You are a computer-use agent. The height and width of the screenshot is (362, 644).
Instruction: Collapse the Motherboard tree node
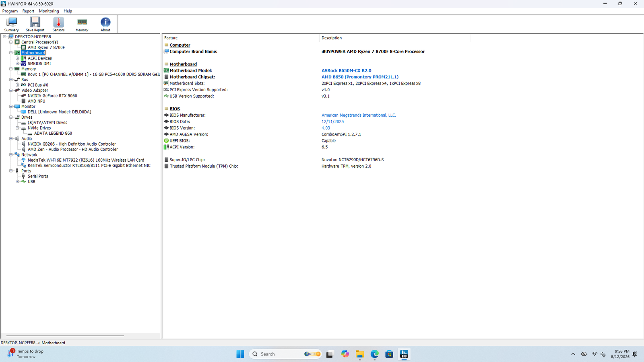point(11,53)
